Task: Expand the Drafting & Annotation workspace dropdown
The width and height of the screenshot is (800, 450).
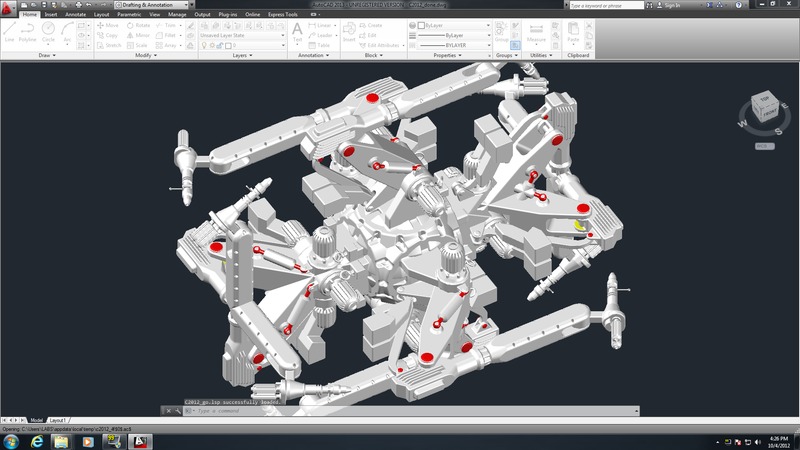Action: (x=150, y=5)
